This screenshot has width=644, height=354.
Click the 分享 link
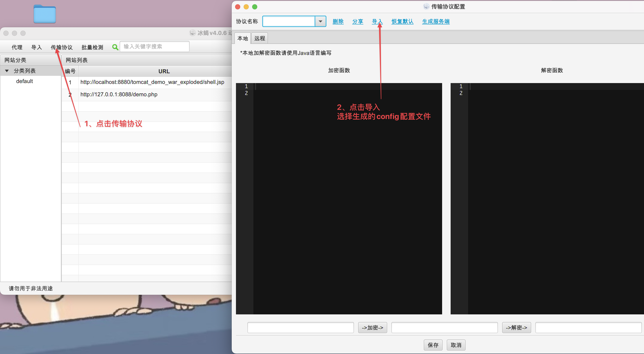point(358,22)
